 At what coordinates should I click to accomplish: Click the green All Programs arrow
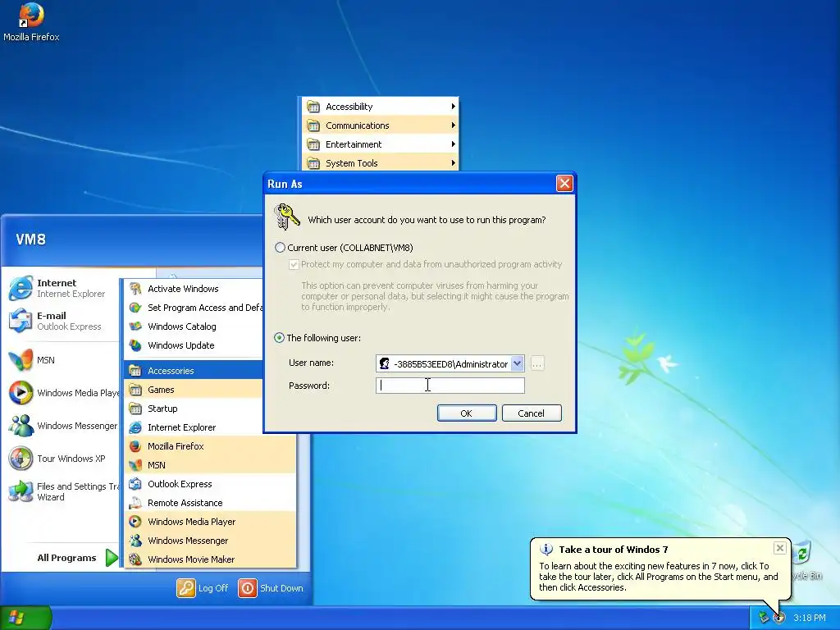[112, 558]
